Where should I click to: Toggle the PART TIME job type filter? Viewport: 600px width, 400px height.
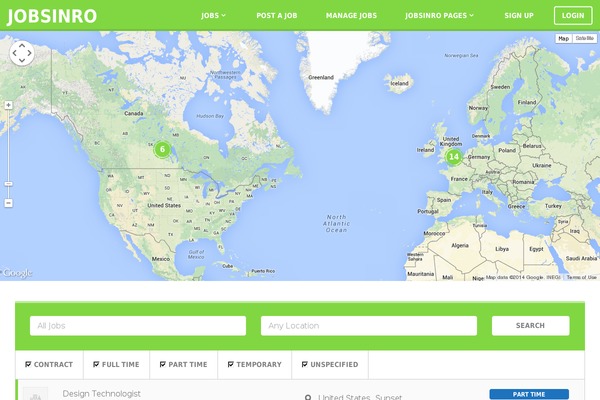[x=184, y=364]
